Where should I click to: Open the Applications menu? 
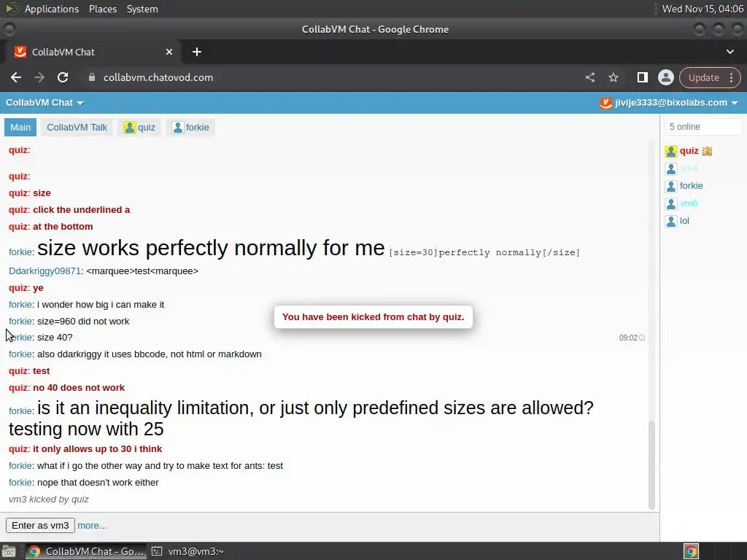pos(52,9)
